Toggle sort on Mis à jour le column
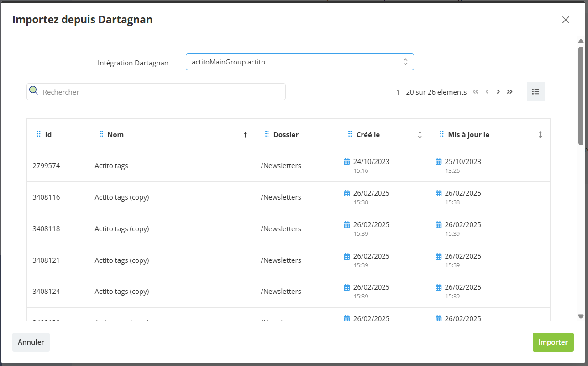588x366 pixels. [x=541, y=134]
